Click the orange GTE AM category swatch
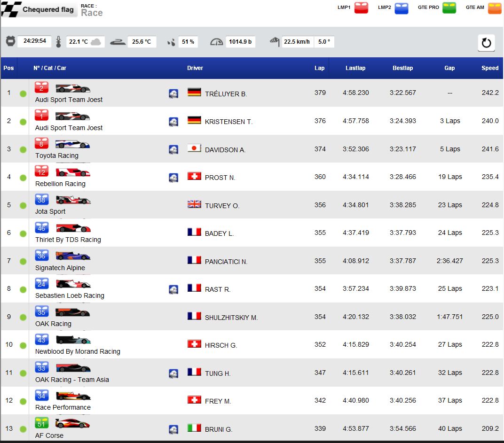Screen dimensions: 504x443 [495, 8]
